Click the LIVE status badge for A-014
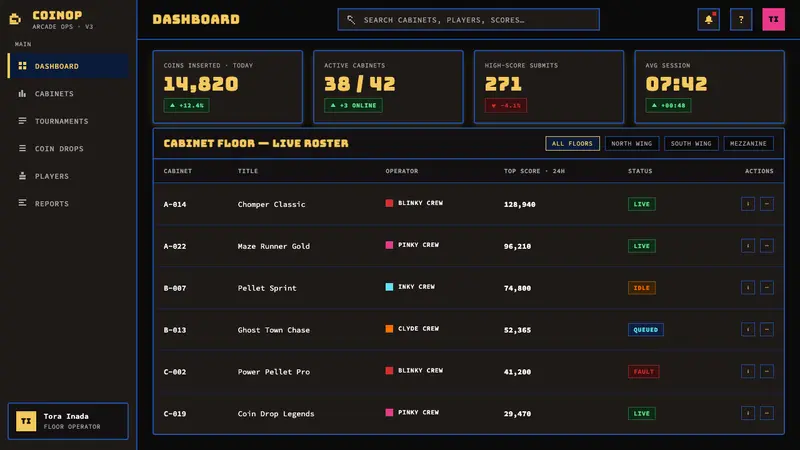This screenshot has width=800, height=450. pyautogui.click(x=641, y=204)
